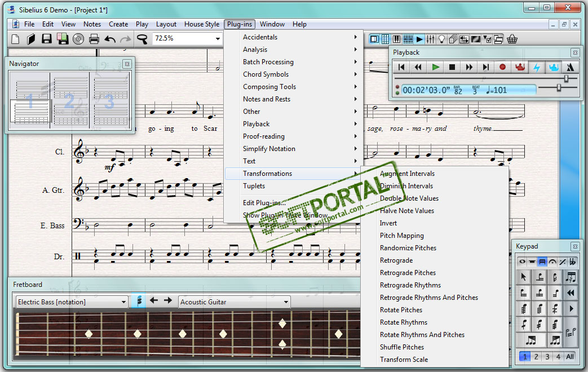
Task: Click the Compare arrows toolbar icon
Action: (x=464, y=39)
